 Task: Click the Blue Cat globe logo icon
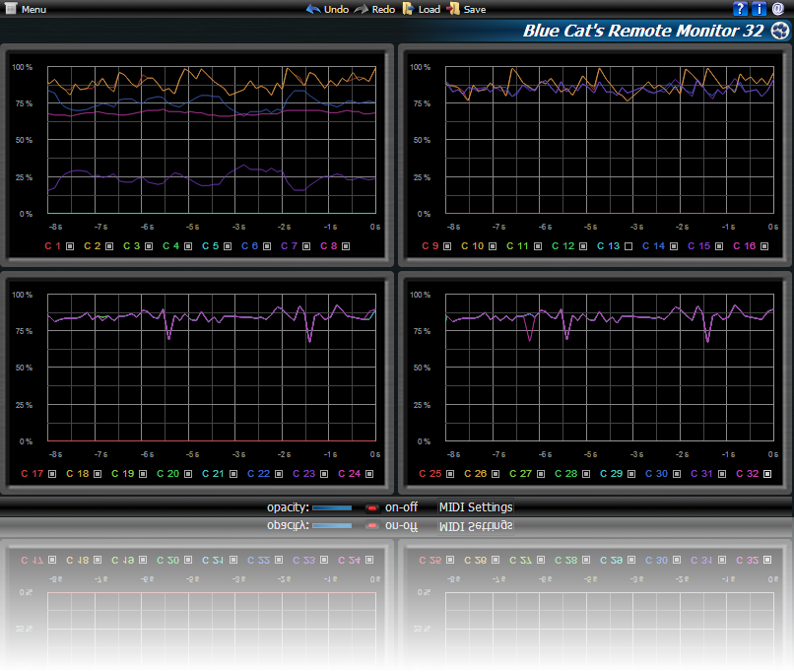(780, 31)
